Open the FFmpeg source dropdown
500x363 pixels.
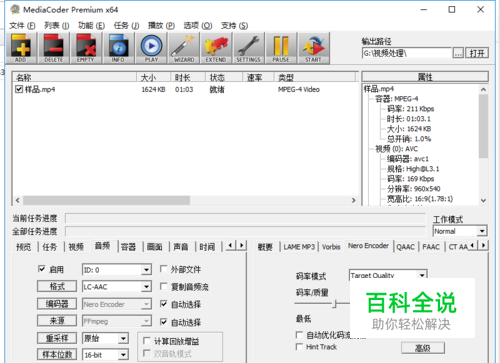tap(146, 321)
